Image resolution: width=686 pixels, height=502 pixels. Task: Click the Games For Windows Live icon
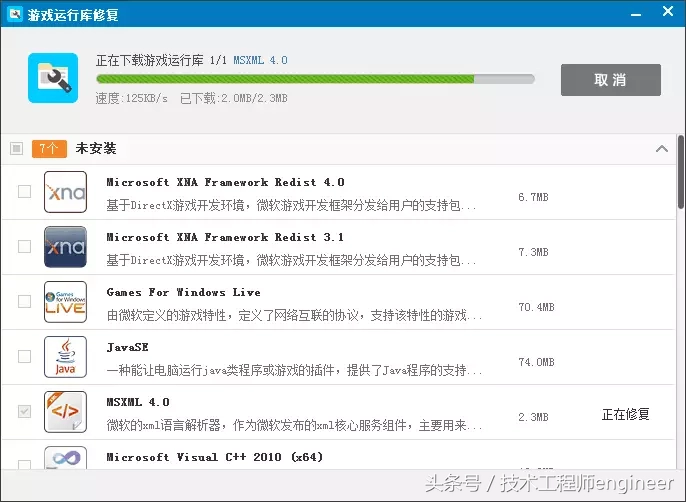point(65,302)
